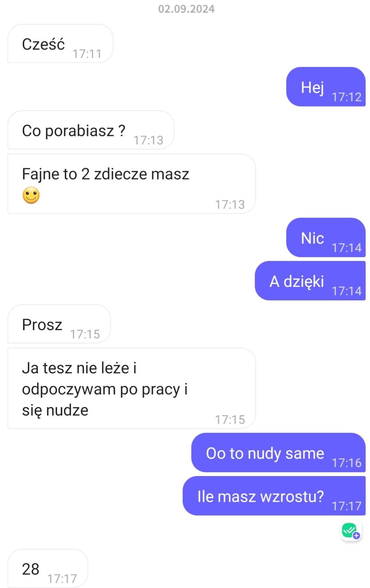The width and height of the screenshot is (370, 588).
Task: Tap the 17:16 timestamp on sent message
Action: (347, 463)
